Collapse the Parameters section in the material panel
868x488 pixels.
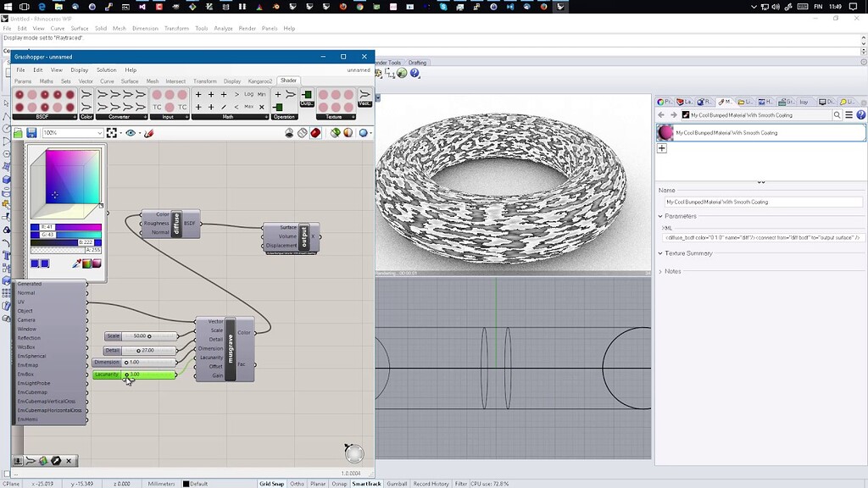[x=662, y=217]
